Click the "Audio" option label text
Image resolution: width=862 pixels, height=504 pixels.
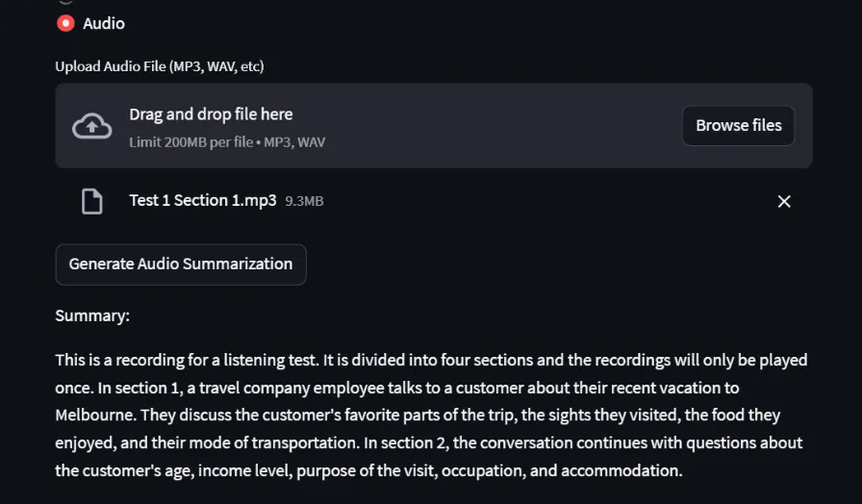[104, 23]
